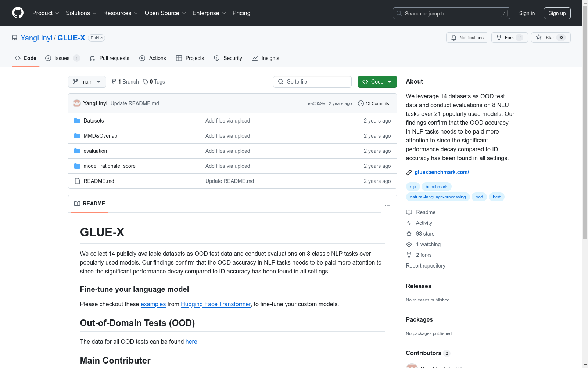Click Sign in
This screenshot has height=368, width=588.
(527, 13)
